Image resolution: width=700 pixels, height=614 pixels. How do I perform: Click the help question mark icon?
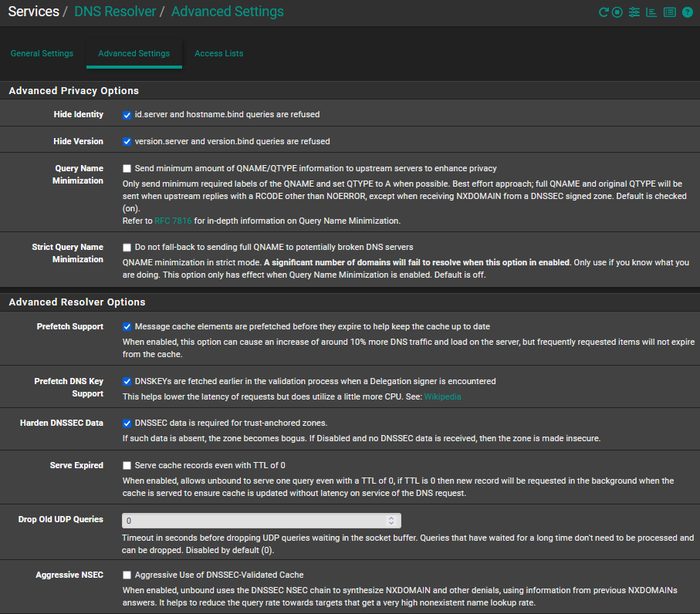tap(687, 12)
